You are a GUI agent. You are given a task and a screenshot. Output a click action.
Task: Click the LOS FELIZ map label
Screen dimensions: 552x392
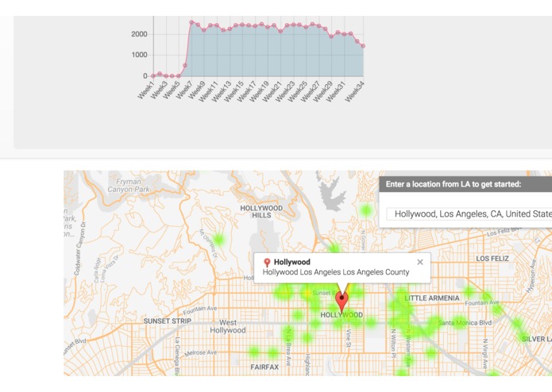point(492,259)
